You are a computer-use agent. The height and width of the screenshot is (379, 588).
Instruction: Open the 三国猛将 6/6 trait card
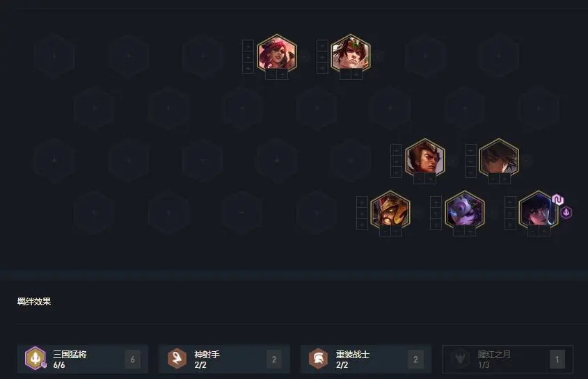tap(83, 359)
